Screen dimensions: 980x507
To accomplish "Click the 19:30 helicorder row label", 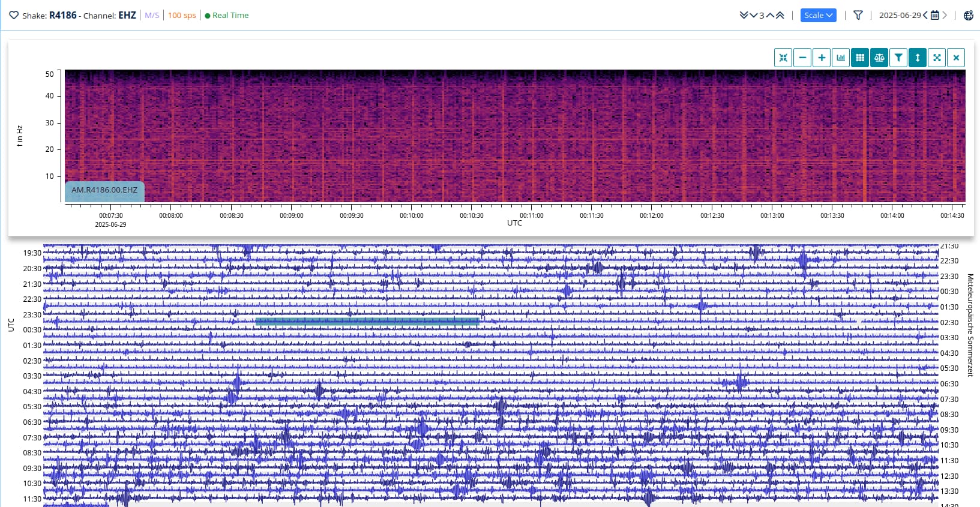I will tap(32, 253).
